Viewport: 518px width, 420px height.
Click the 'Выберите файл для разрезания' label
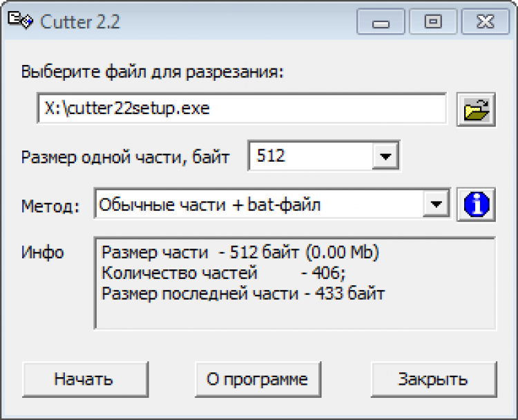153,72
